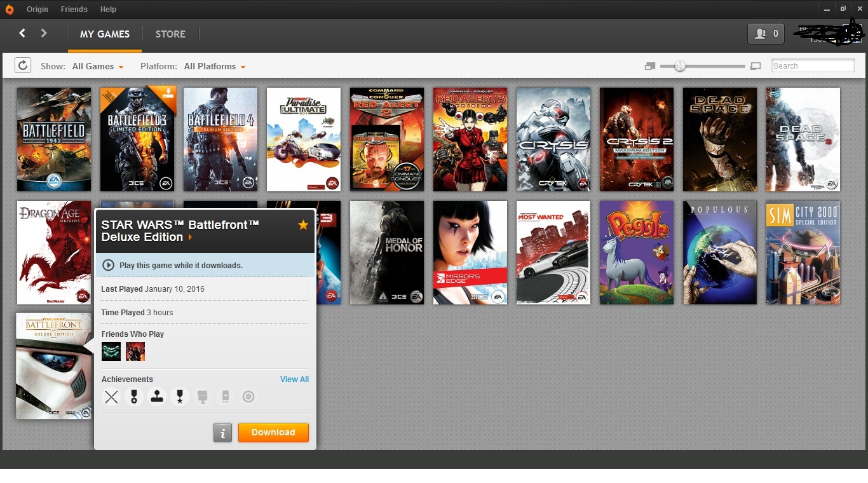The image size is (868, 483).
Task: Click the second medal achievement badge
Action: pyautogui.click(x=134, y=397)
